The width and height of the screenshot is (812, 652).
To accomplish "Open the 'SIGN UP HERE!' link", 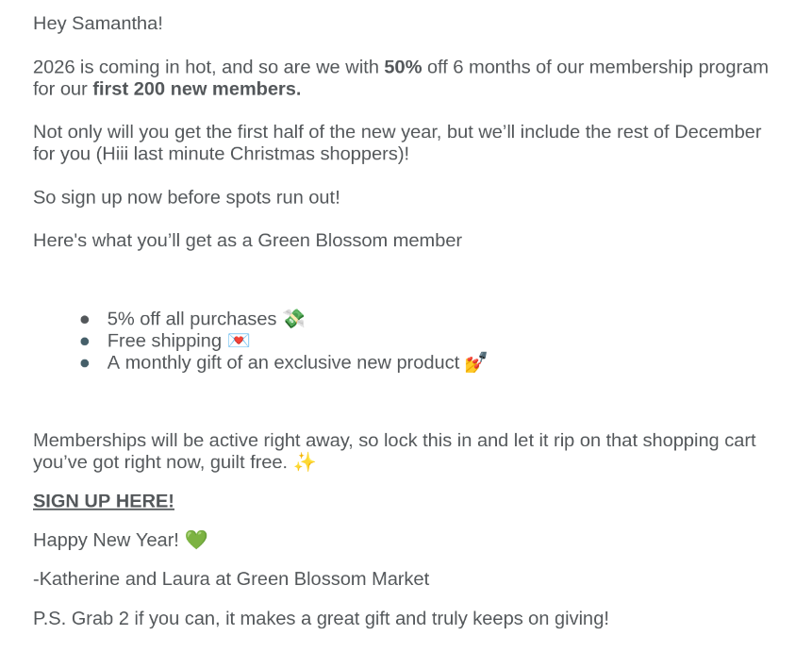I will click(x=104, y=501).
